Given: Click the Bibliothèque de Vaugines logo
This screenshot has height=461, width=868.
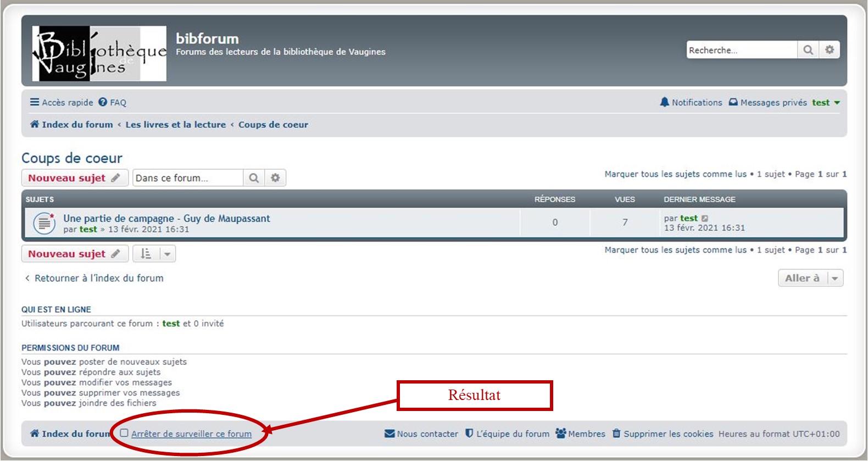Looking at the screenshot, I should tap(99, 54).
